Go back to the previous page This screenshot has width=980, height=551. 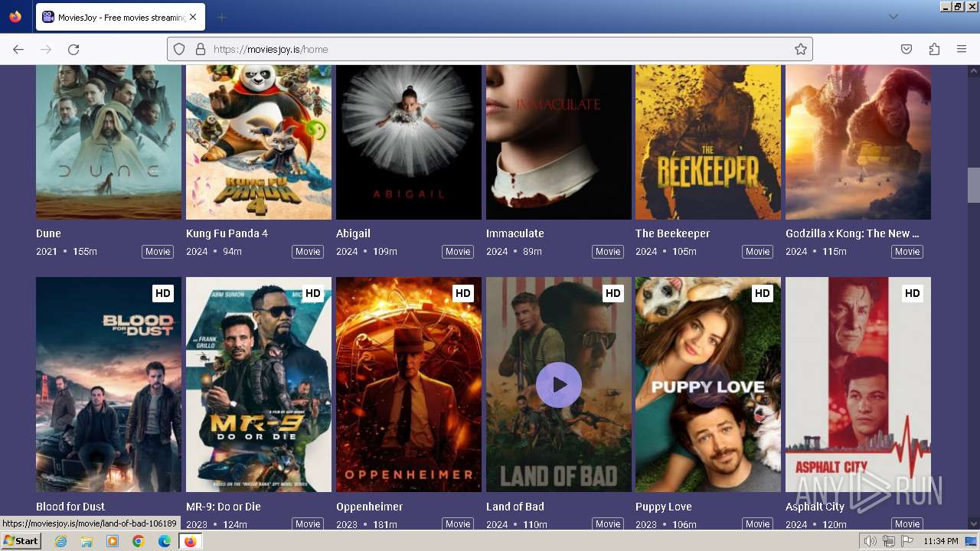point(18,49)
